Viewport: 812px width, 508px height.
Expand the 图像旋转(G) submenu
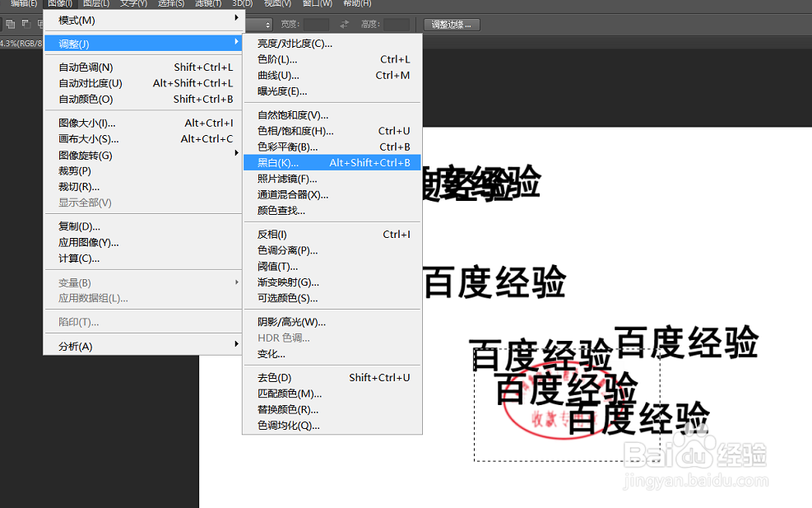(143, 155)
